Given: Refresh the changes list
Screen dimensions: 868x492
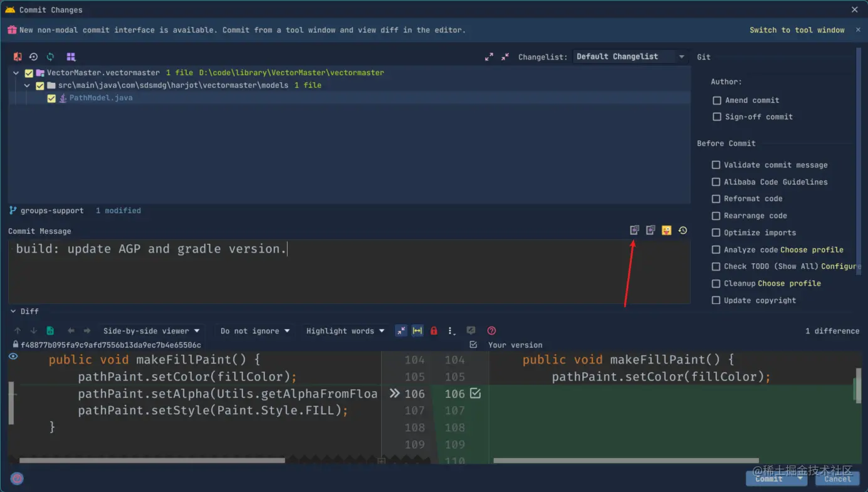Looking at the screenshot, I should [50, 56].
